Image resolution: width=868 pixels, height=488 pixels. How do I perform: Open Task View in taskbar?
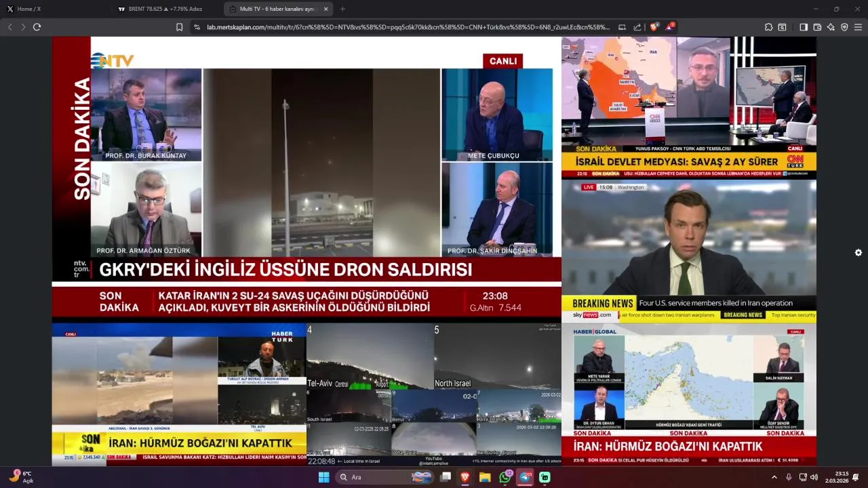[x=446, y=477]
